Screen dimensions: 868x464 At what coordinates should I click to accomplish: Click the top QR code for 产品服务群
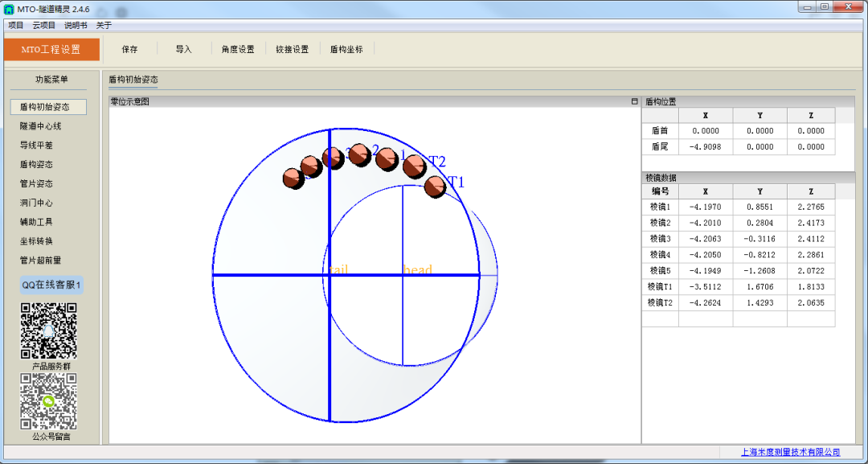click(48, 331)
